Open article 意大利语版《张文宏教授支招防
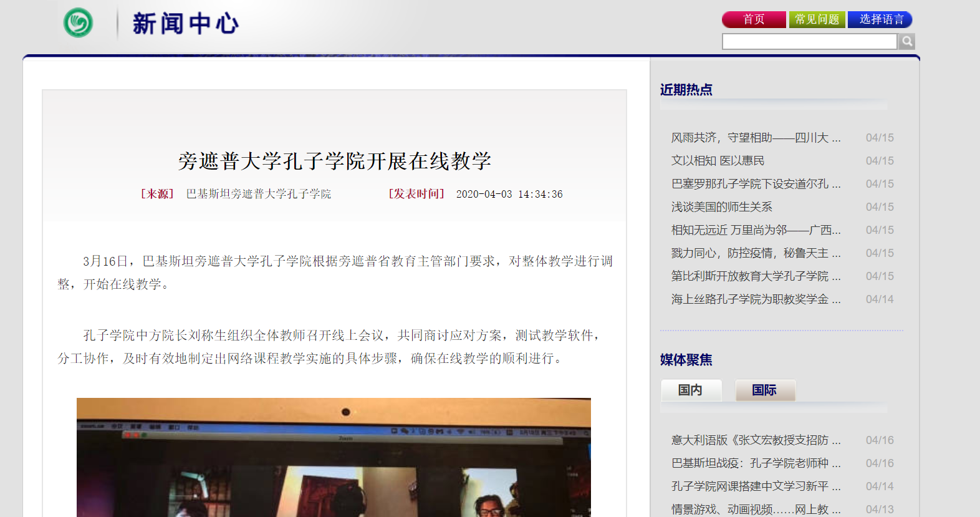Screen dimensions: 980x517 tap(756, 440)
